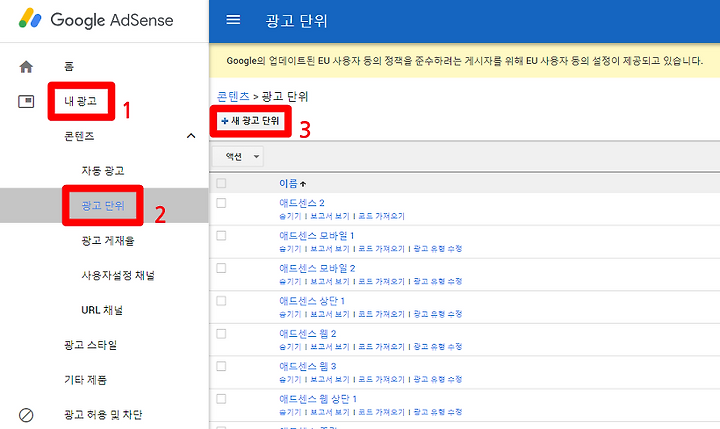Click 숨기기 under 애드센스 2
720x429 pixels.
pyautogui.click(x=290, y=216)
